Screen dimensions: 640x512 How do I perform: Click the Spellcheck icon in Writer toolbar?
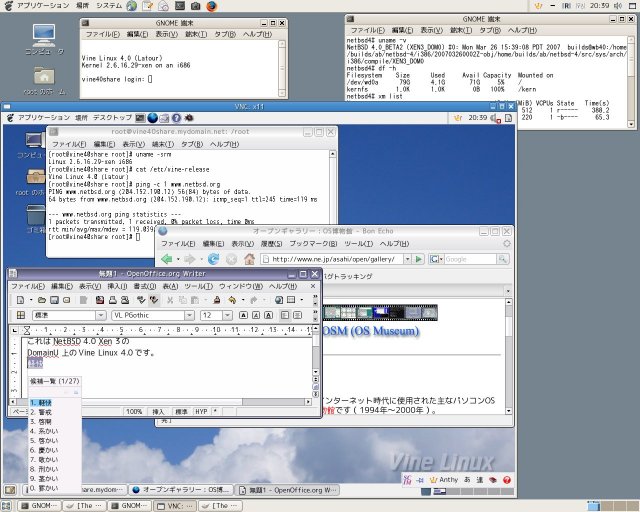point(141,300)
